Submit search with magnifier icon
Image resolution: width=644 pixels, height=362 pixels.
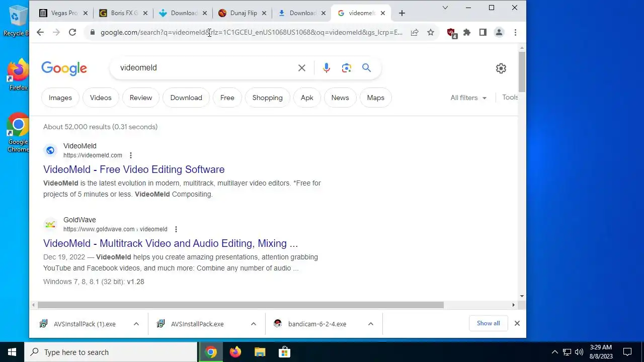click(x=367, y=68)
